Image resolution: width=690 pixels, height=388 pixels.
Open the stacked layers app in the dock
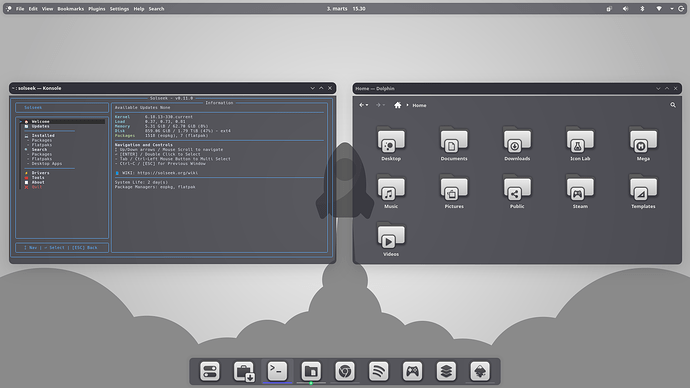pos(446,371)
